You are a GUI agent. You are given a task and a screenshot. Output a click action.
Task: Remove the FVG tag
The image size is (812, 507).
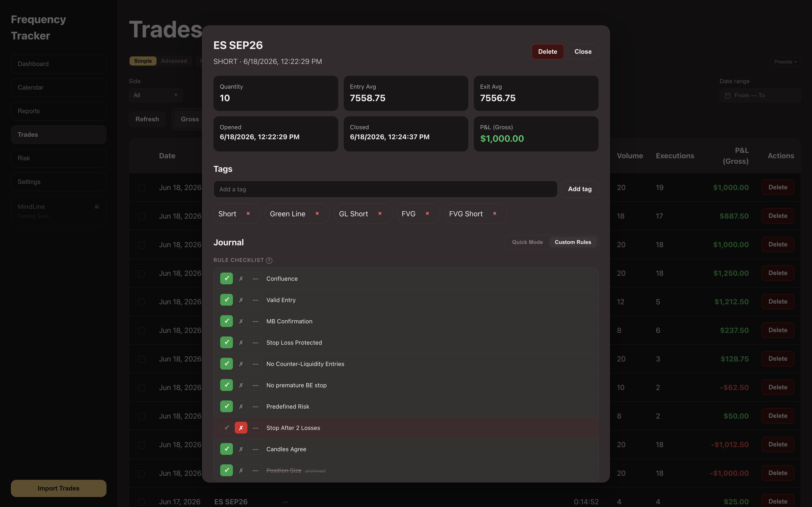428,214
